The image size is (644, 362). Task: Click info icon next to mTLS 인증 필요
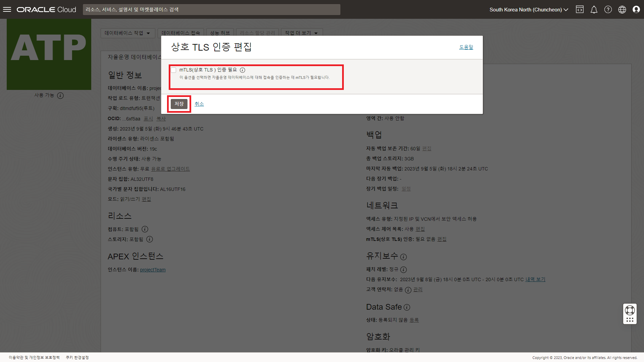(243, 70)
